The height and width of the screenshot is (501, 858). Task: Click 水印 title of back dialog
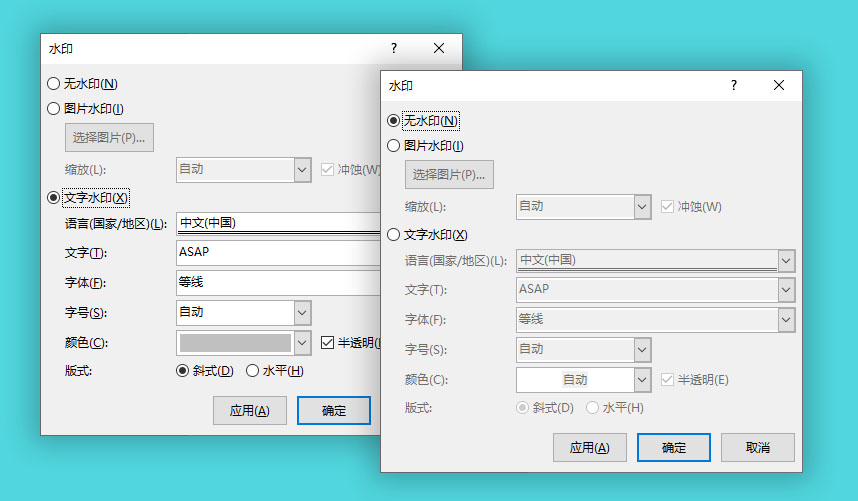pyautogui.click(x=61, y=49)
